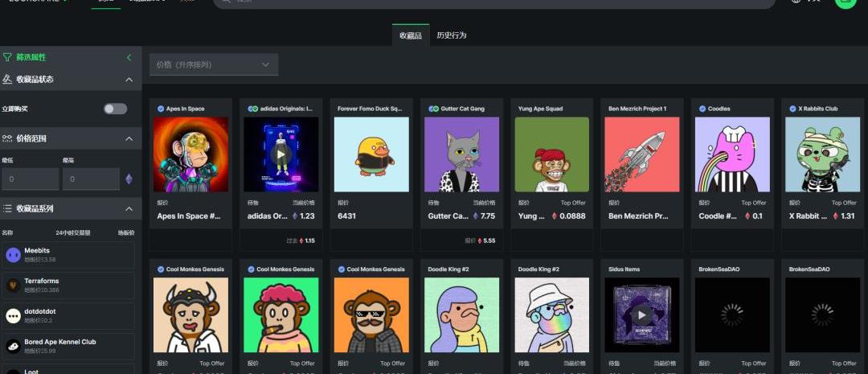Open the Apes In Space collection link
868x374 pixels.
[185, 109]
